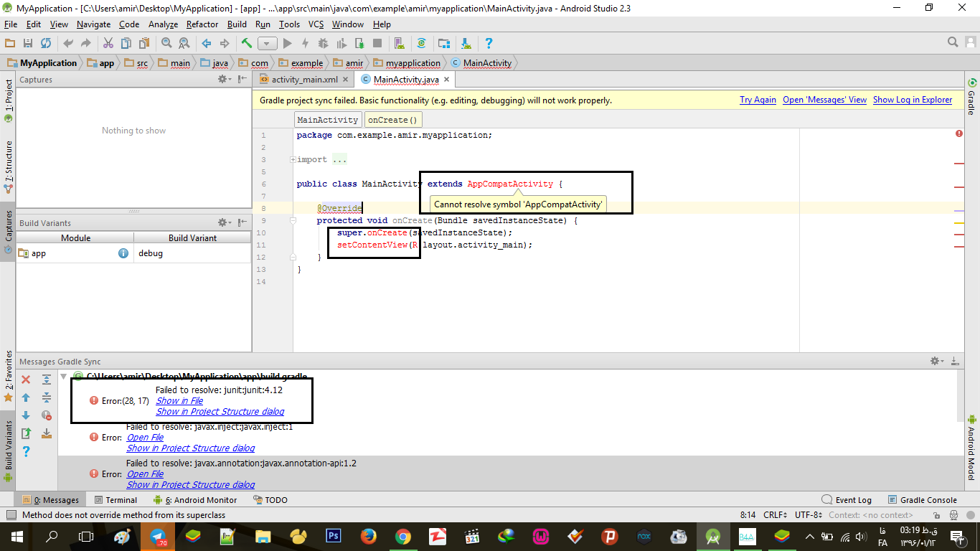Switch to the activity_main.xml editor tab
Image resolution: width=980 pixels, height=551 pixels.
click(x=303, y=80)
